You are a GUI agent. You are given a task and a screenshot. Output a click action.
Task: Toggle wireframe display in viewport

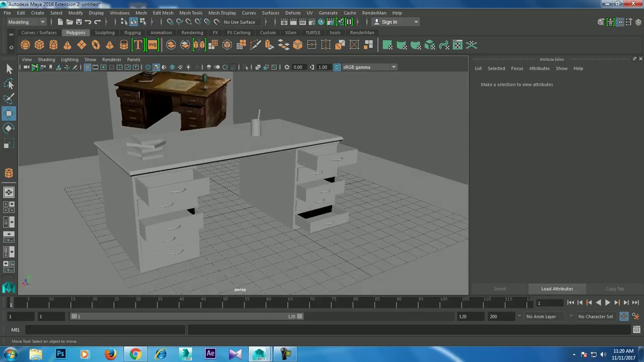pos(148,67)
